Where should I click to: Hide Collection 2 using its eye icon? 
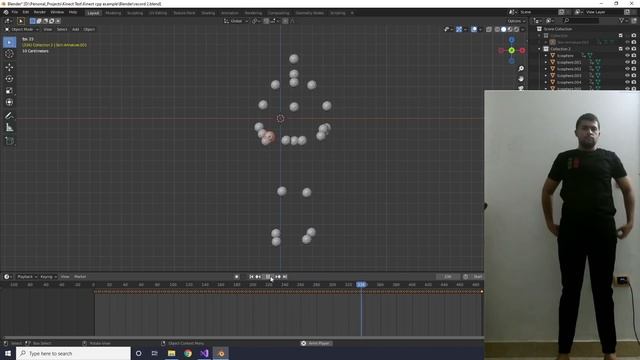coord(627,49)
